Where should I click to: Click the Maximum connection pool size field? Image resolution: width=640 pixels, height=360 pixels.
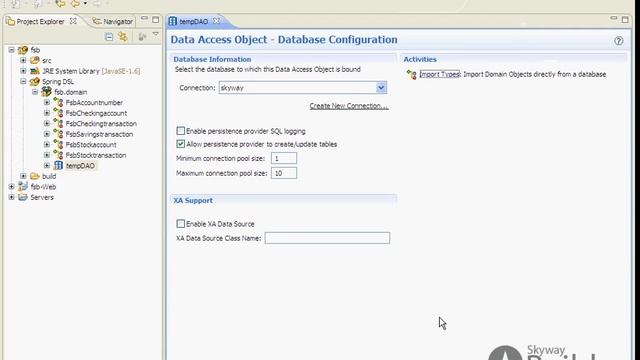284,173
